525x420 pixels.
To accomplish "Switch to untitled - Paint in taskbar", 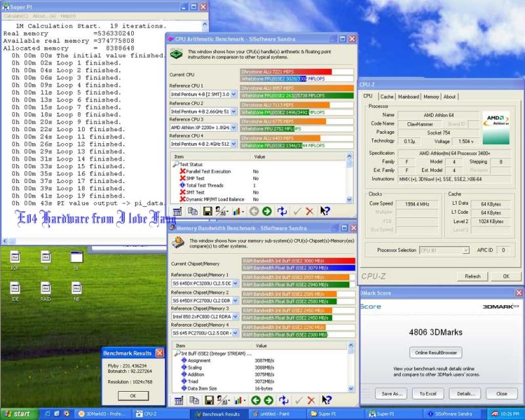I will coord(276,414).
